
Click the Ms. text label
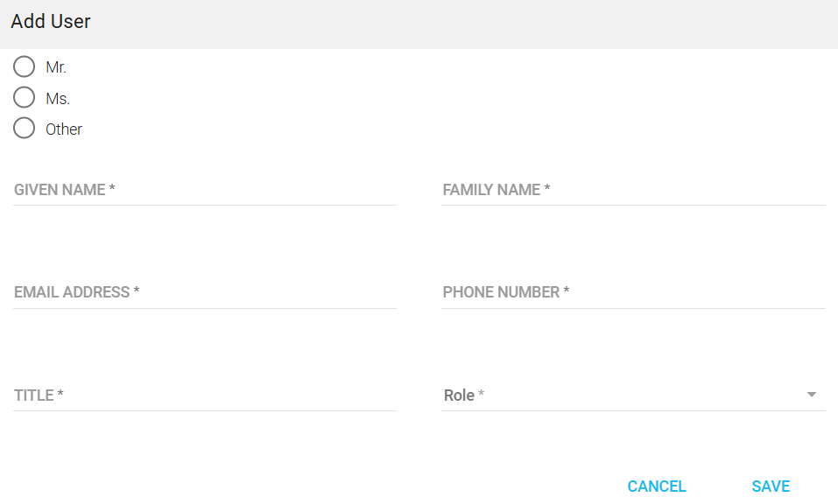click(x=58, y=99)
